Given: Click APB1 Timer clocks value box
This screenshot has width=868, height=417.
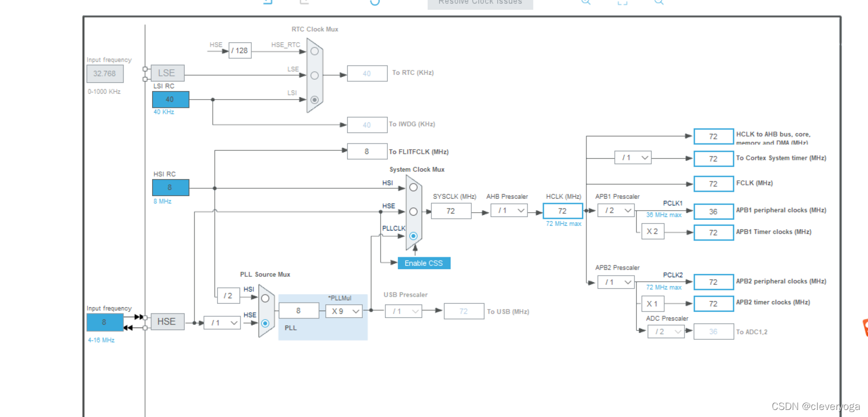Looking at the screenshot, I should pyautogui.click(x=714, y=232).
